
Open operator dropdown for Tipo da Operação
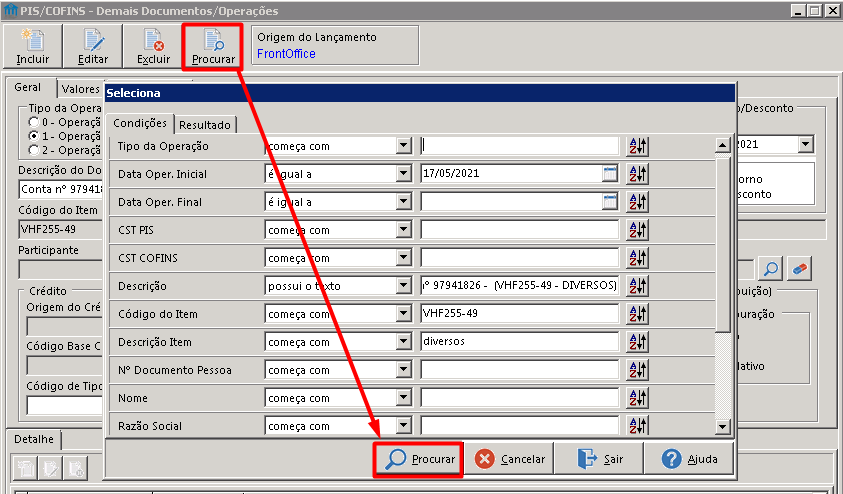[403, 146]
